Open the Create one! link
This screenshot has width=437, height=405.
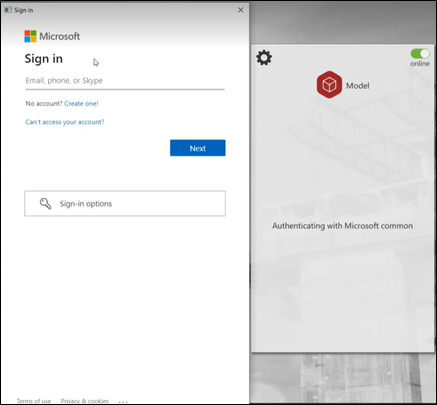81,104
